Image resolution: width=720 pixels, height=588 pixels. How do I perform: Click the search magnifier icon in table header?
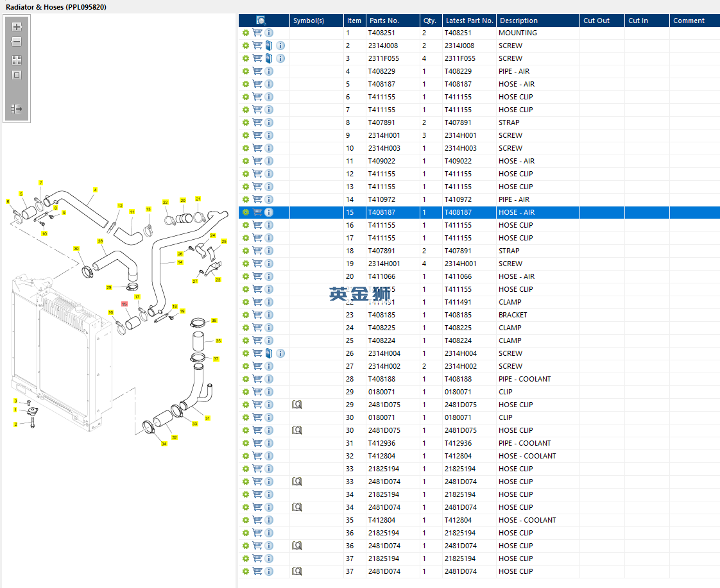(261, 21)
